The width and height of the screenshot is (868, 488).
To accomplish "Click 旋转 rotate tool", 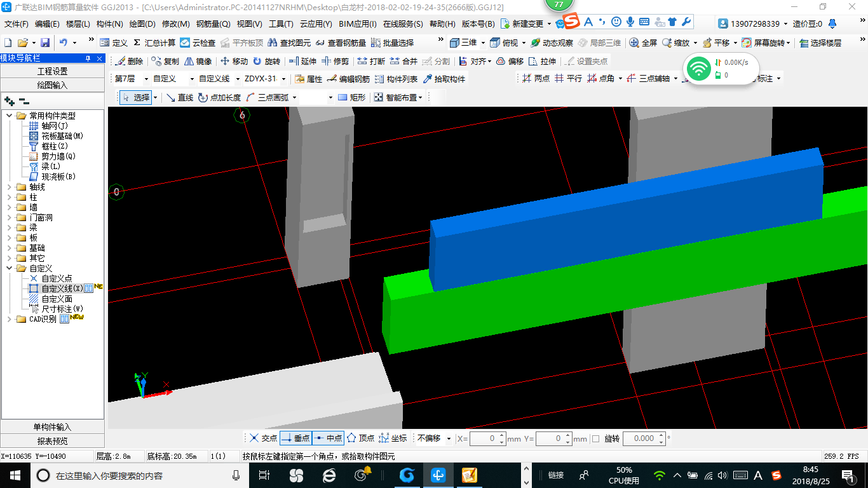I will (266, 62).
